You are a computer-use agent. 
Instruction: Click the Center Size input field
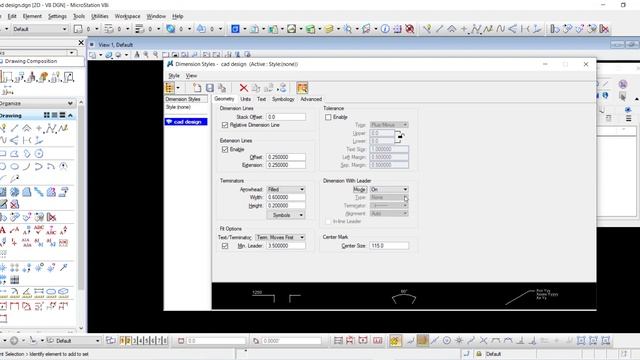click(x=389, y=246)
